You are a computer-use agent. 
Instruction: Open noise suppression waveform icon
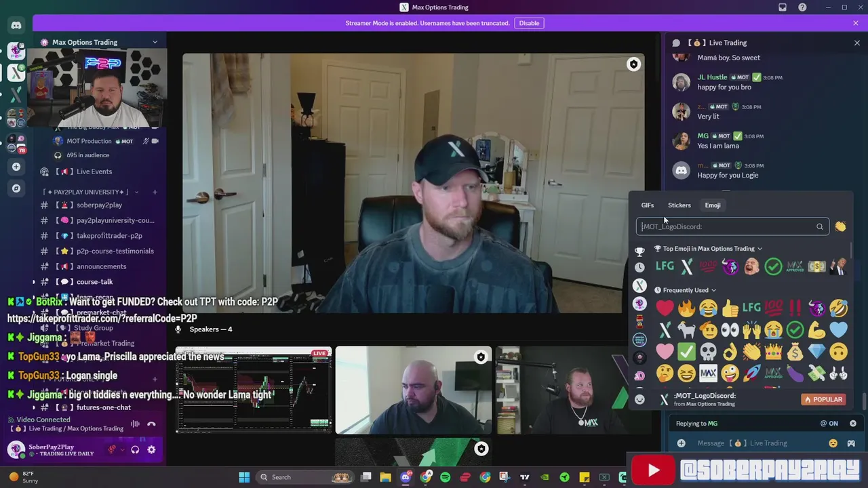[135, 424]
